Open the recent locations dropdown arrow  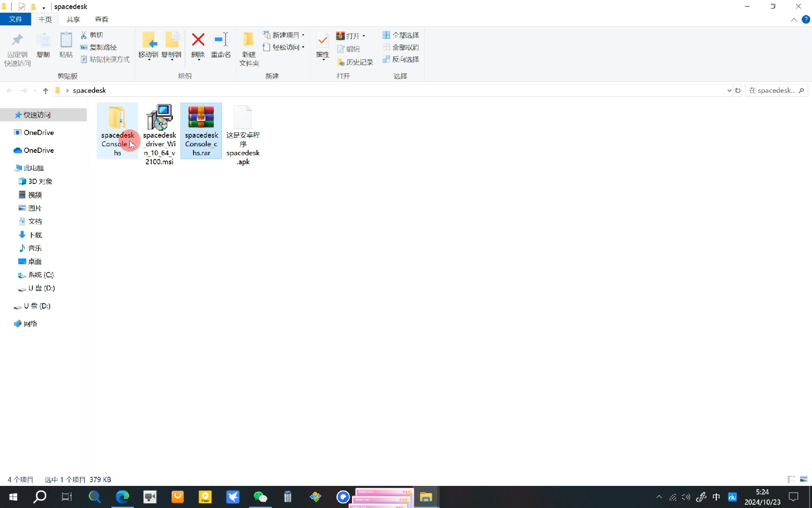[x=35, y=90]
